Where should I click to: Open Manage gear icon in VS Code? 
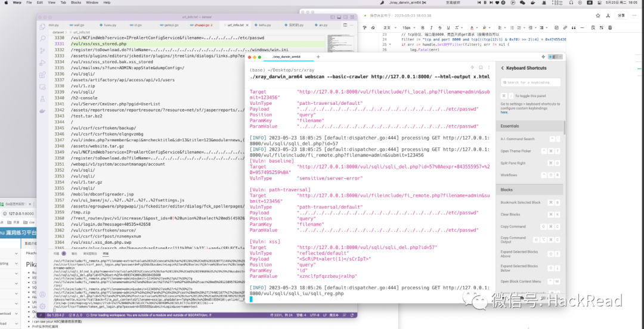[x=42, y=306]
